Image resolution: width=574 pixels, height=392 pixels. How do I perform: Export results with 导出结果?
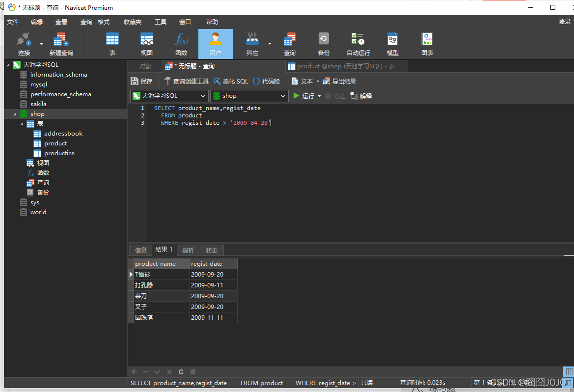(x=339, y=82)
